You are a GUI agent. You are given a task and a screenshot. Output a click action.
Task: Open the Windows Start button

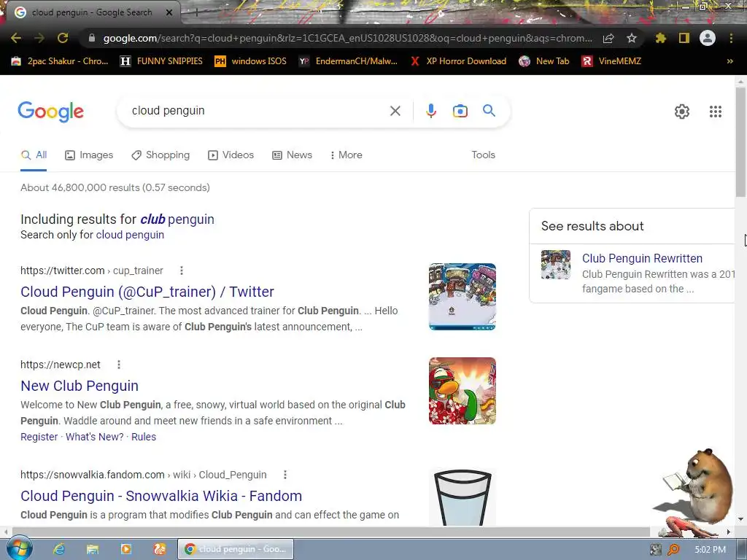20,548
